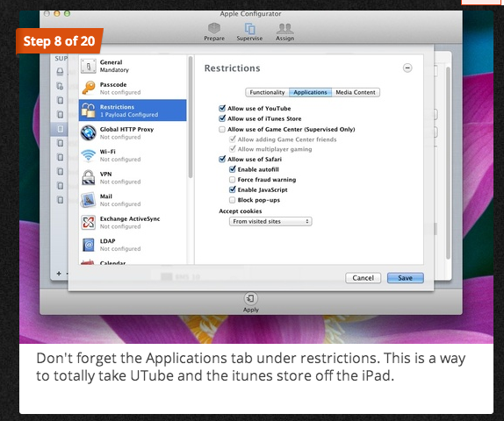Click the Save button
This screenshot has width=504, height=421.
pyautogui.click(x=406, y=278)
